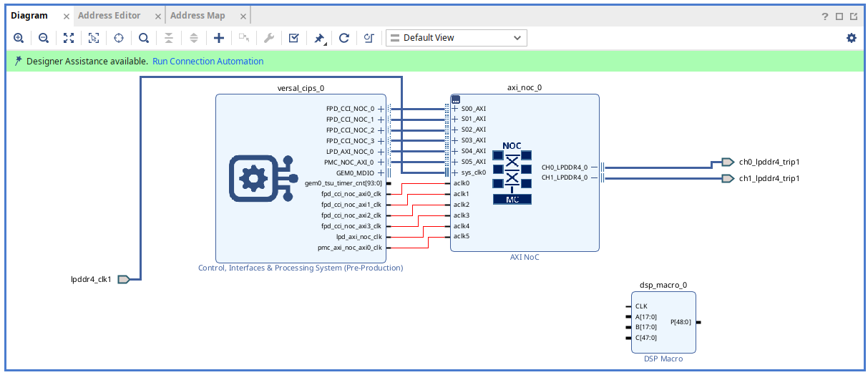Select the lpddr4_clk1 input port symbol
Screen dimensions: 868x375
point(123,279)
